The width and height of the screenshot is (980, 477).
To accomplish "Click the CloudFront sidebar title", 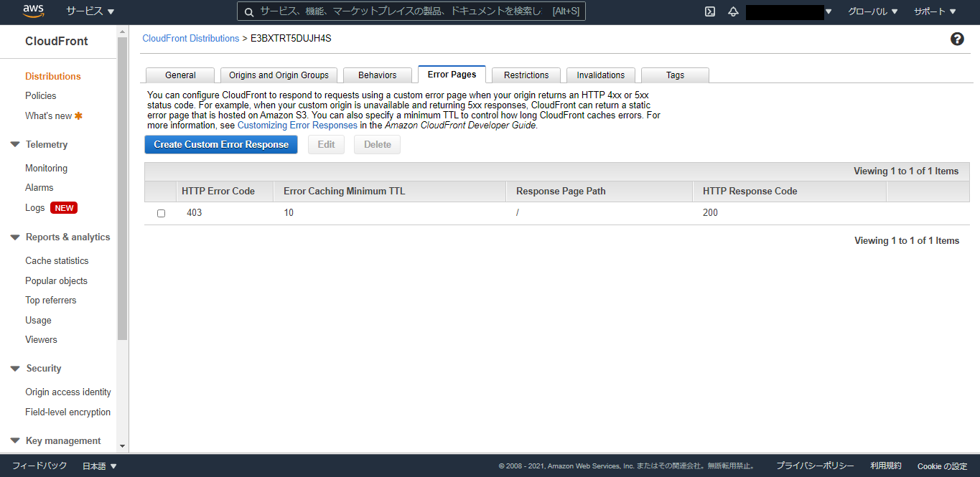I will (57, 42).
